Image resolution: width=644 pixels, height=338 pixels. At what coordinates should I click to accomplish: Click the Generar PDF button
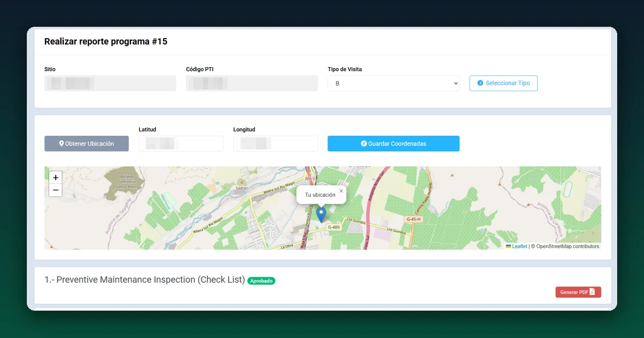click(578, 292)
